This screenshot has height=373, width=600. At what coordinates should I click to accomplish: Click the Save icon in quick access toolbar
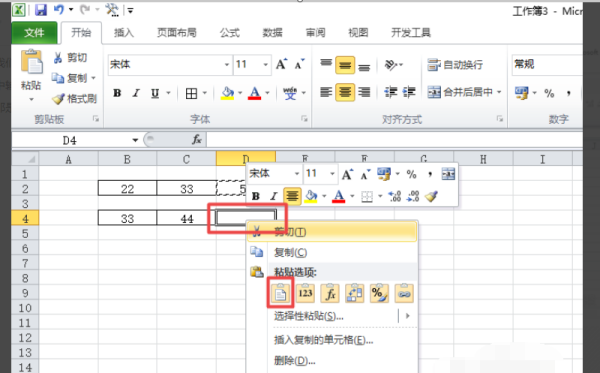tap(41, 10)
